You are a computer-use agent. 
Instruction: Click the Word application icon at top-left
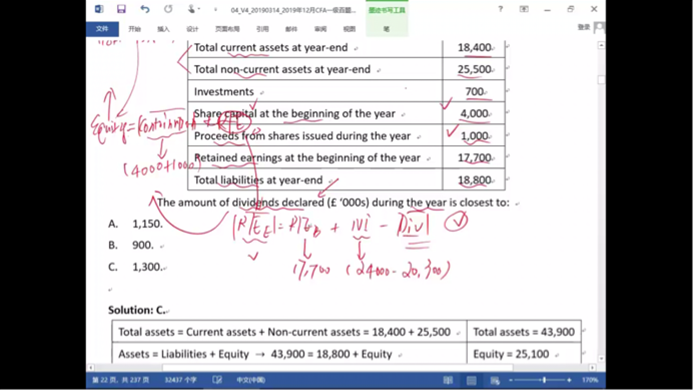coord(99,9)
